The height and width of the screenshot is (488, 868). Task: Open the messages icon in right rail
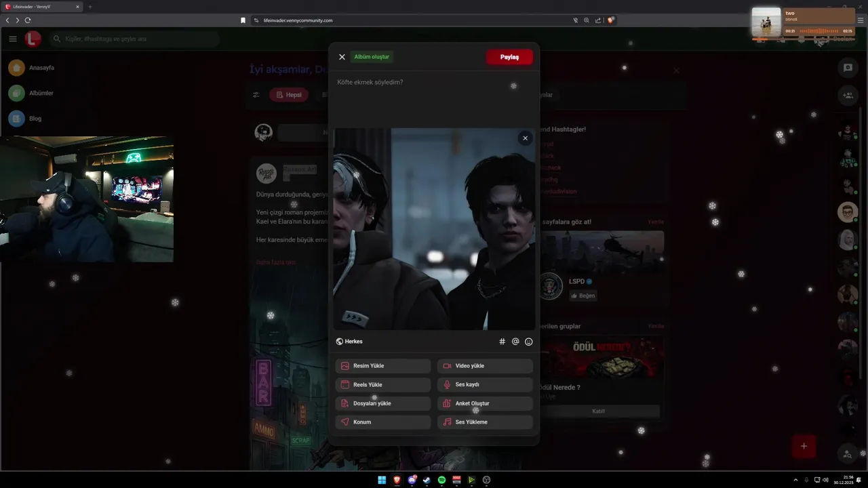click(848, 67)
